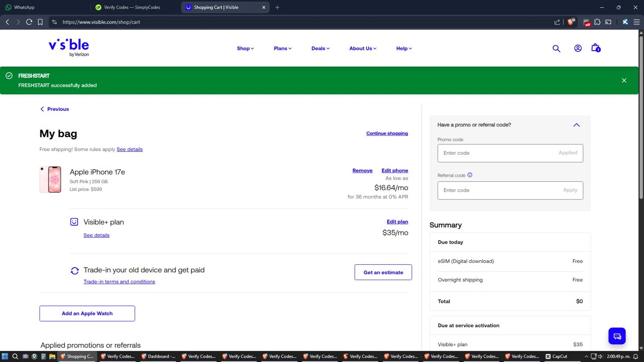644x362 pixels.
Task: Click the Visible by Verizon logo
Action: 69,48
